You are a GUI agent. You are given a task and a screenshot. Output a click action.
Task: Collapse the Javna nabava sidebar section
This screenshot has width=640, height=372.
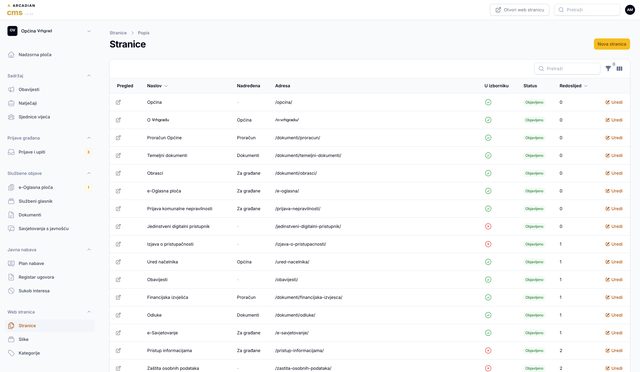point(89,249)
